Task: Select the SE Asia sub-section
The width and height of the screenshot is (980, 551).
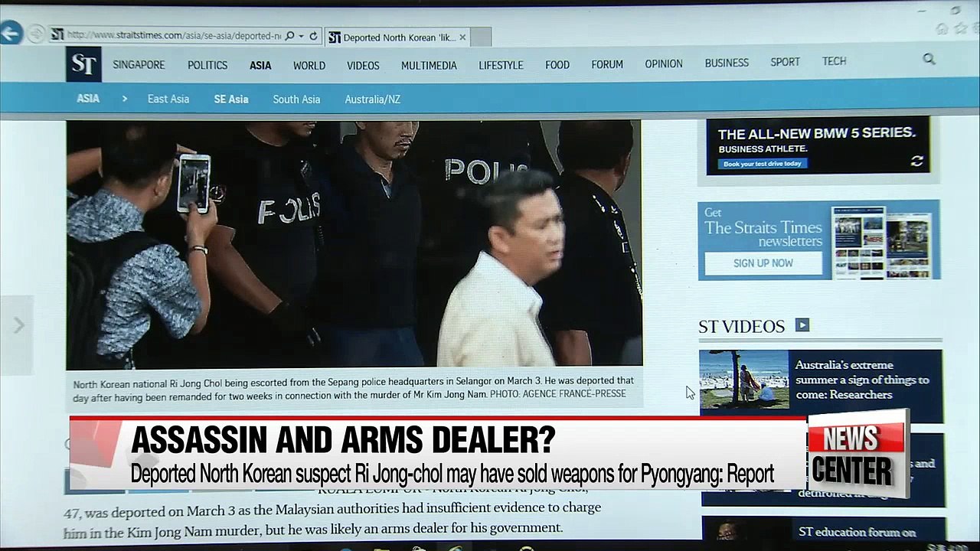Action: pos(231,99)
